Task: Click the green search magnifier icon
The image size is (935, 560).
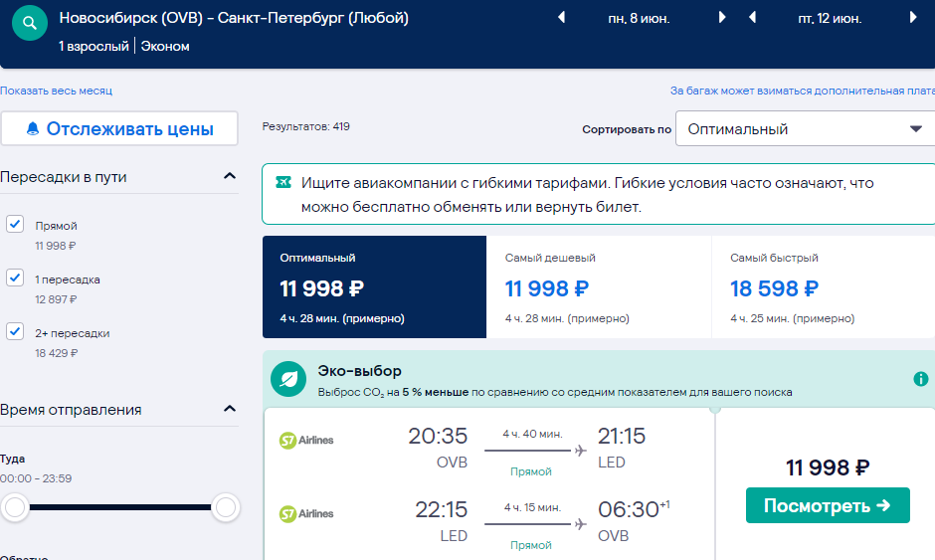Action: click(29, 23)
